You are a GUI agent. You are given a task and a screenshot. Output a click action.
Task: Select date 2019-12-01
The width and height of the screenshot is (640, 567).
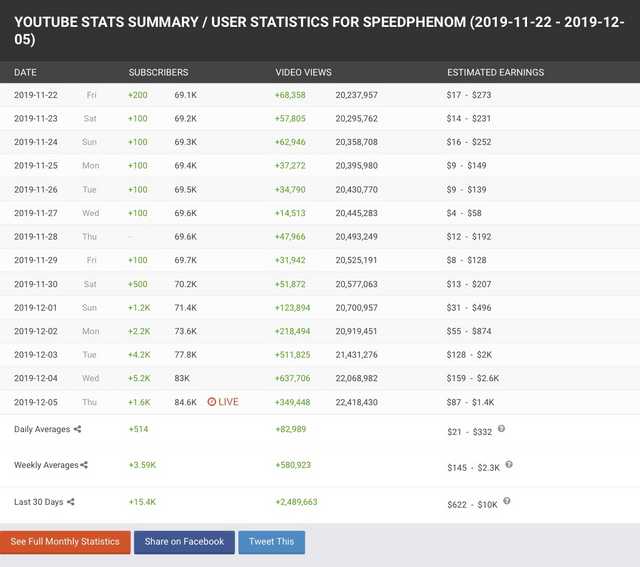[36, 308]
